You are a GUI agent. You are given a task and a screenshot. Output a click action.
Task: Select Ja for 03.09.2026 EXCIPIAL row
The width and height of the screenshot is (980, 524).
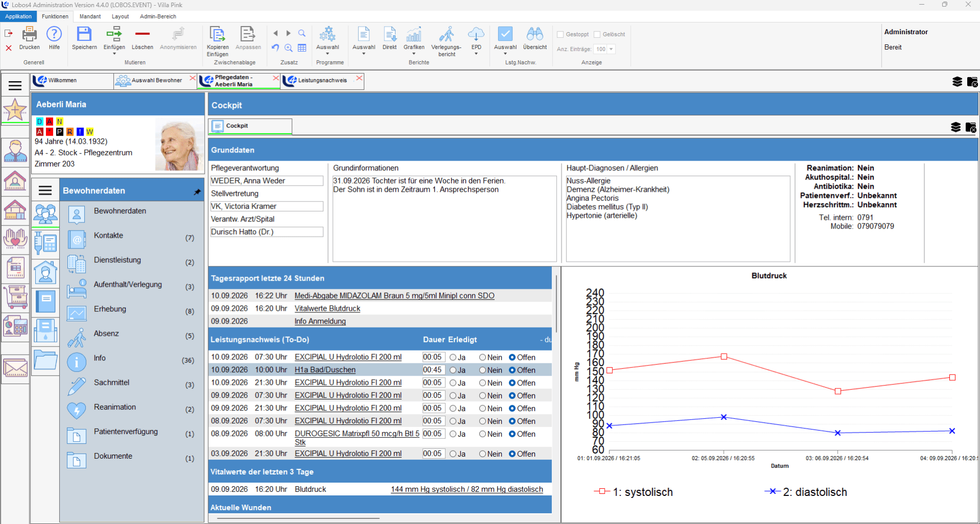453,454
